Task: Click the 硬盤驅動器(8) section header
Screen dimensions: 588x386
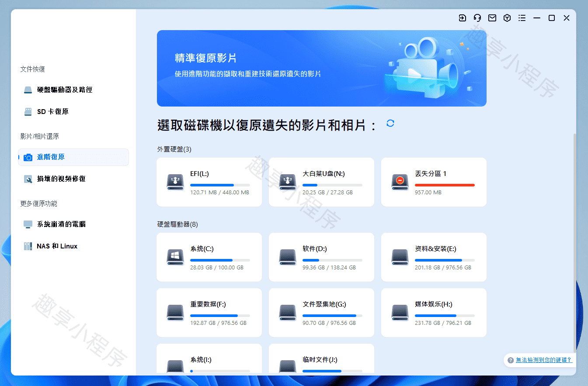Action: 177,224
